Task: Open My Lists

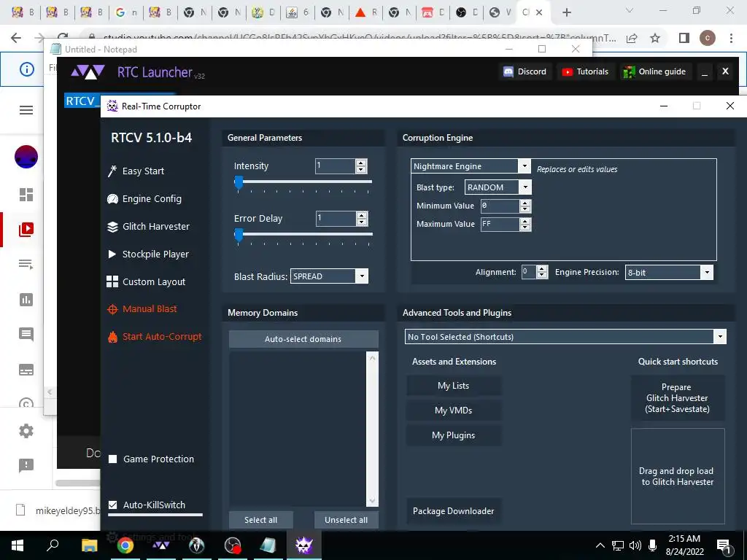Action: (454, 386)
